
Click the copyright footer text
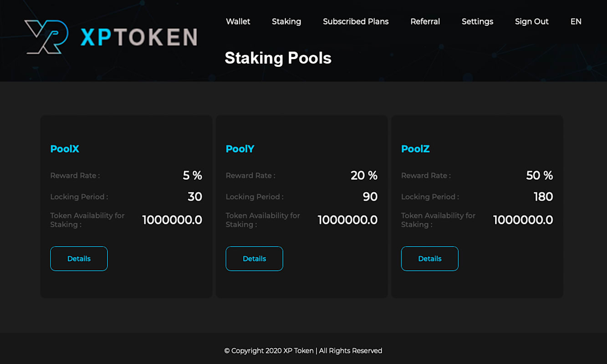[303, 350]
